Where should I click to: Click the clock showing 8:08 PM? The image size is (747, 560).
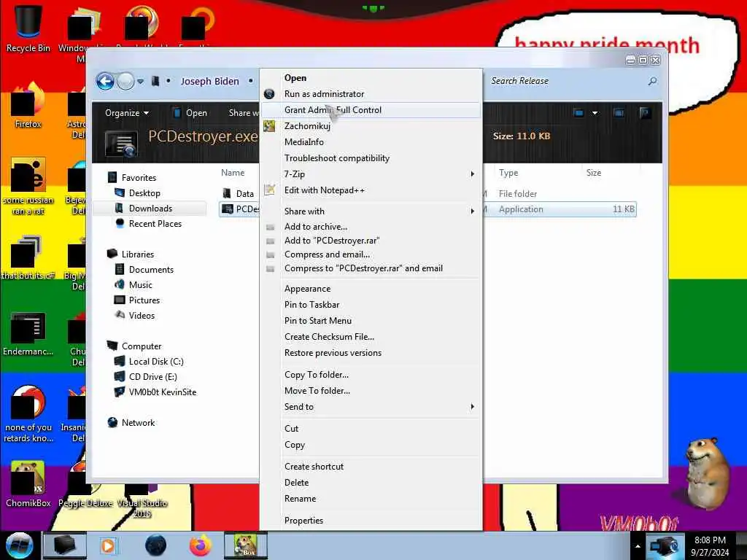point(710,545)
